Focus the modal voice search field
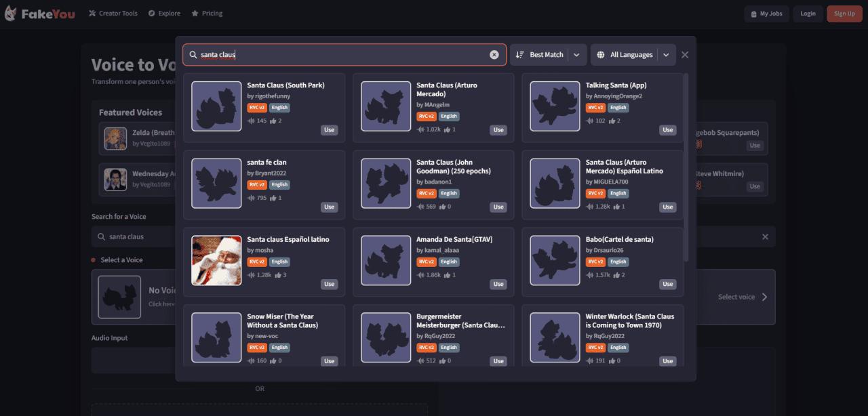This screenshot has height=416, width=868. pyautogui.click(x=344, y=55)
